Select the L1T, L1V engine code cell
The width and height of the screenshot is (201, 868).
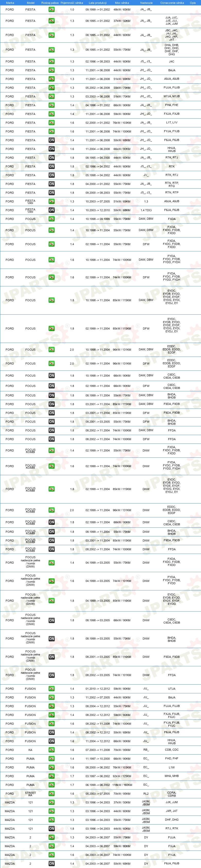(x=172, y=123)
